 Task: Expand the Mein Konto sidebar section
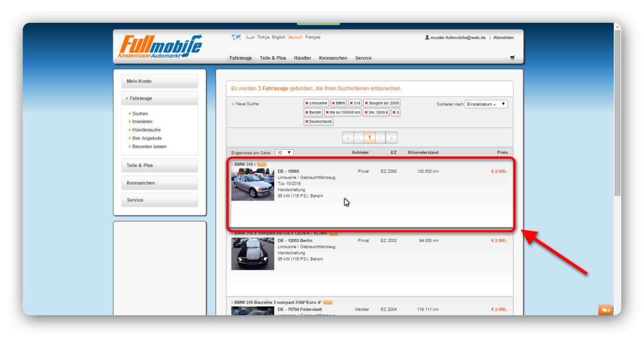pyautogui.click(x=160, y=81)
